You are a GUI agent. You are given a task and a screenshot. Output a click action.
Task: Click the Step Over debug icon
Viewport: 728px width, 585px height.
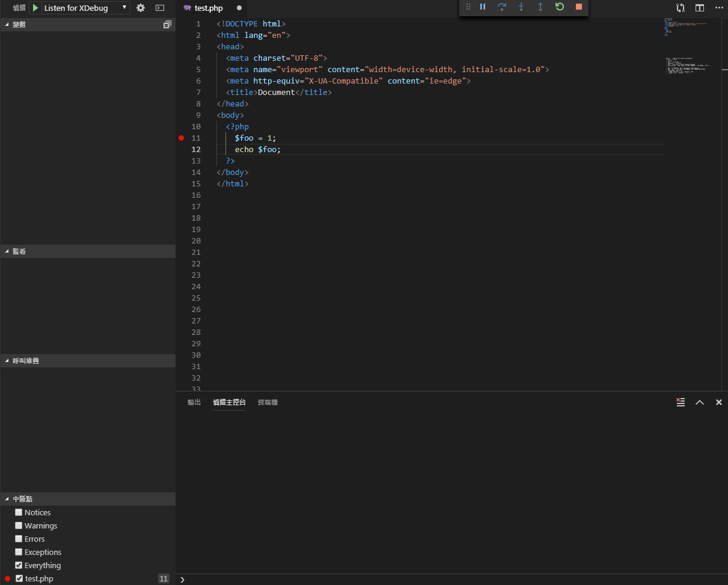502,7
